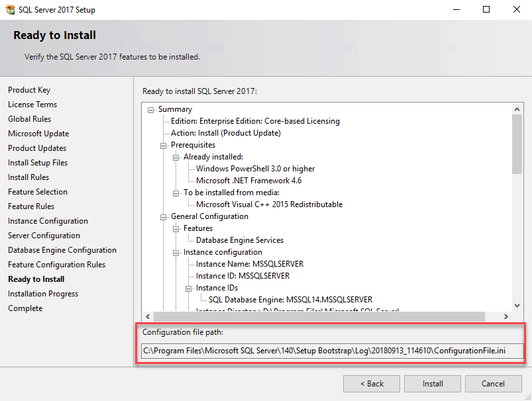Click the horizontal scrollbar thumb
532x401 pixels.
[x=319, y=316]
